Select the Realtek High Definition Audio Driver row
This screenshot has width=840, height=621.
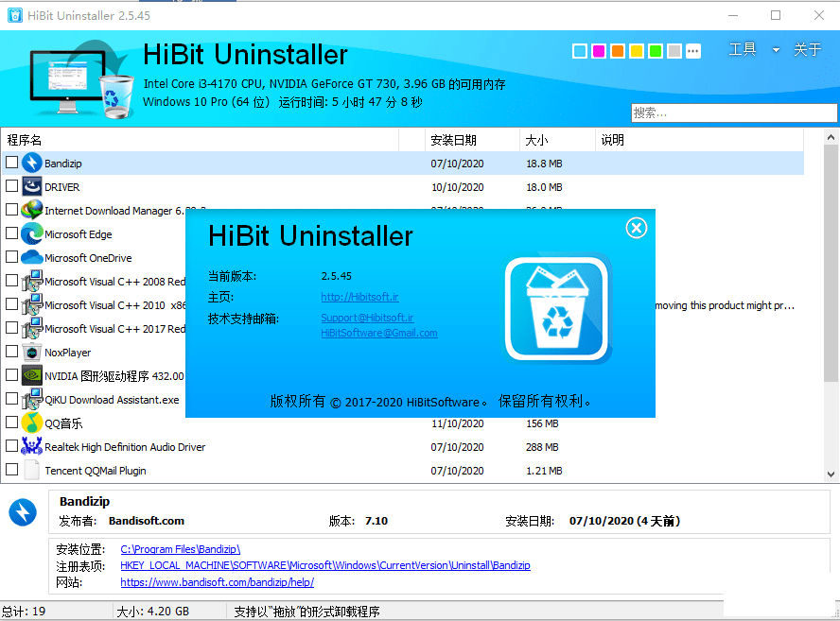click(x=403, y=446)
